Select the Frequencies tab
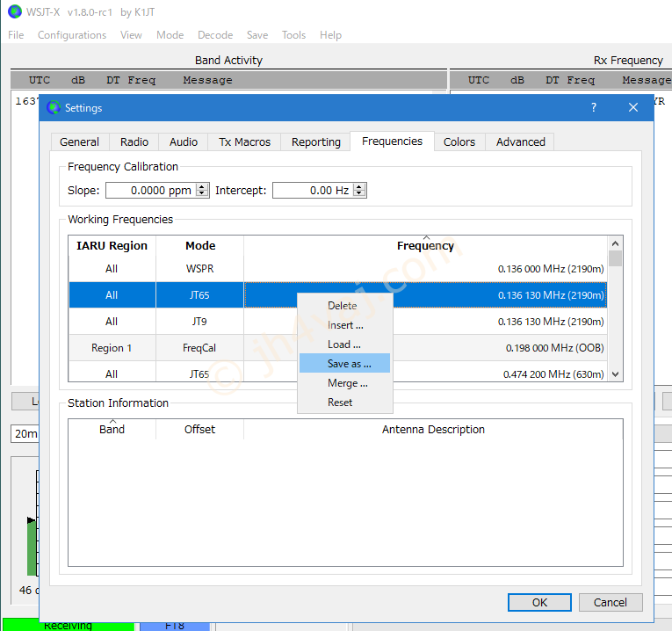The height and width of the screenshot is (631, 672). (392, 141)
